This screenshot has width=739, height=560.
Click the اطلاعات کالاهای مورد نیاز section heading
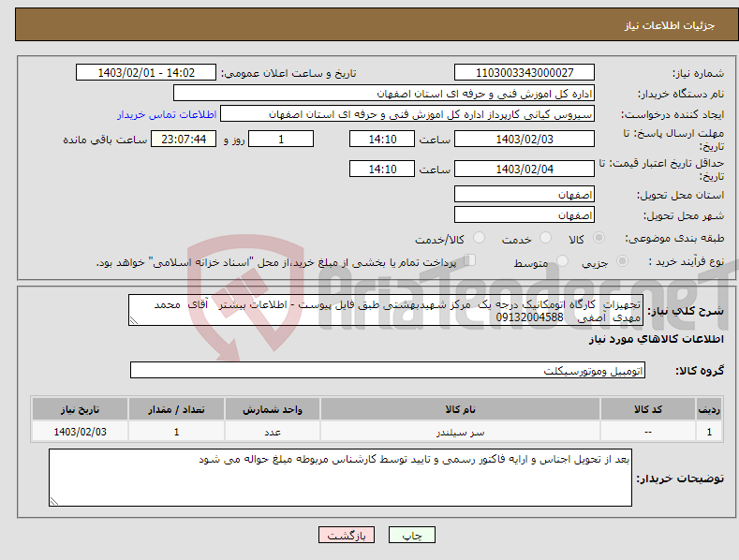[656, 339]
